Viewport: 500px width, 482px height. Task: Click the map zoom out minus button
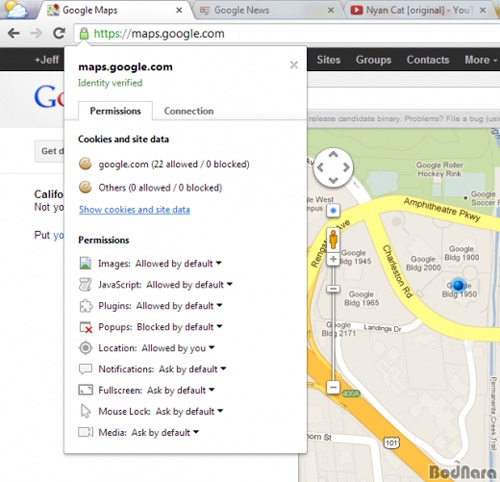point(333,387)
